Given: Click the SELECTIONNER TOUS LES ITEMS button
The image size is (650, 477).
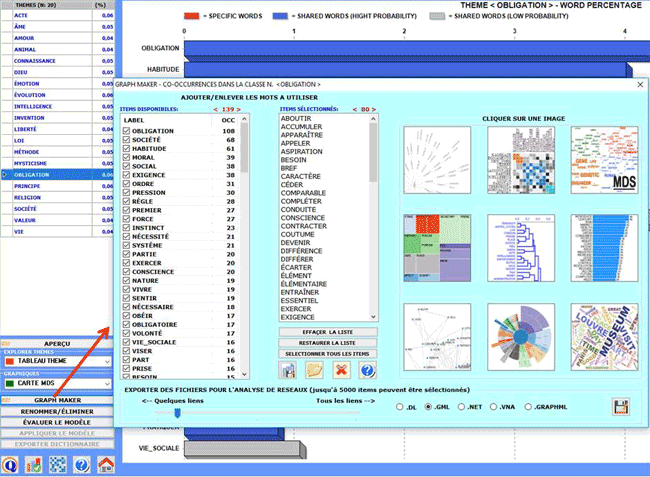Looking at the screenshot, I should point(328,354).
